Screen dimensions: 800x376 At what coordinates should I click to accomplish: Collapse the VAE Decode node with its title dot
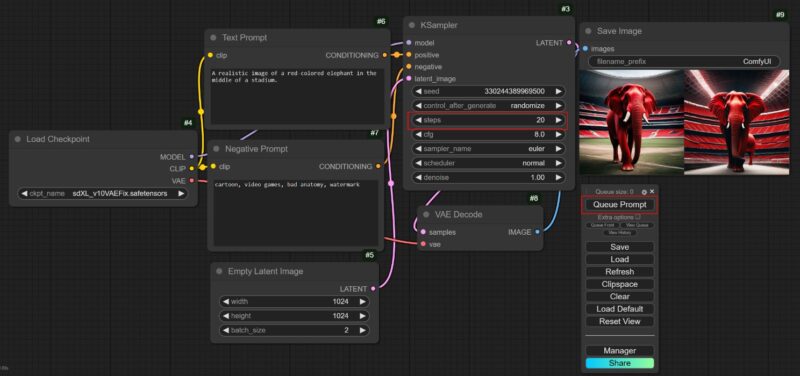point(426,215)
